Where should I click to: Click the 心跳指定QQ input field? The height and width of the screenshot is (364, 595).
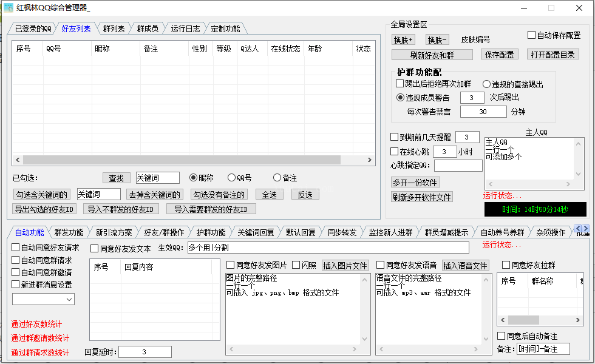click(x=458, y=166)
